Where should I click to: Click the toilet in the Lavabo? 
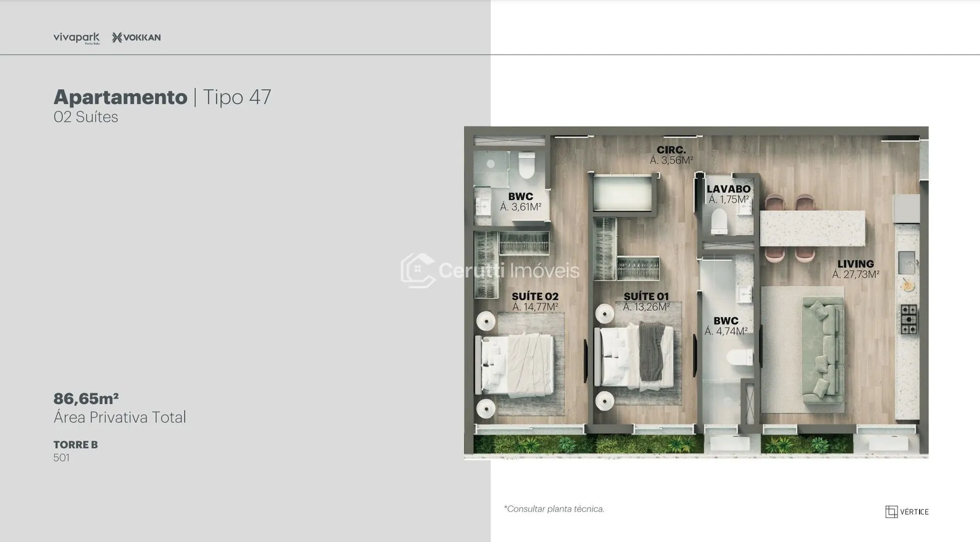click(x=719, y=221)
